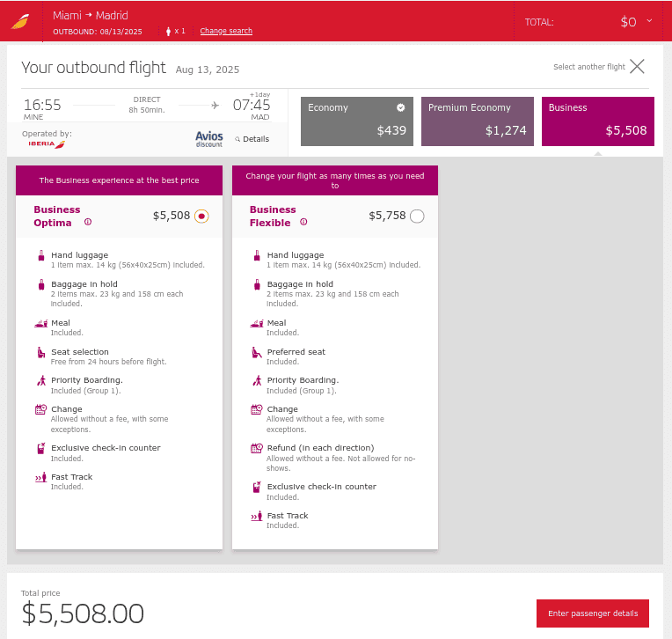The image size is (672, 639).
Task: Click Hand luggage icon in Business Flexible
Action: click(x=257, y=255)
